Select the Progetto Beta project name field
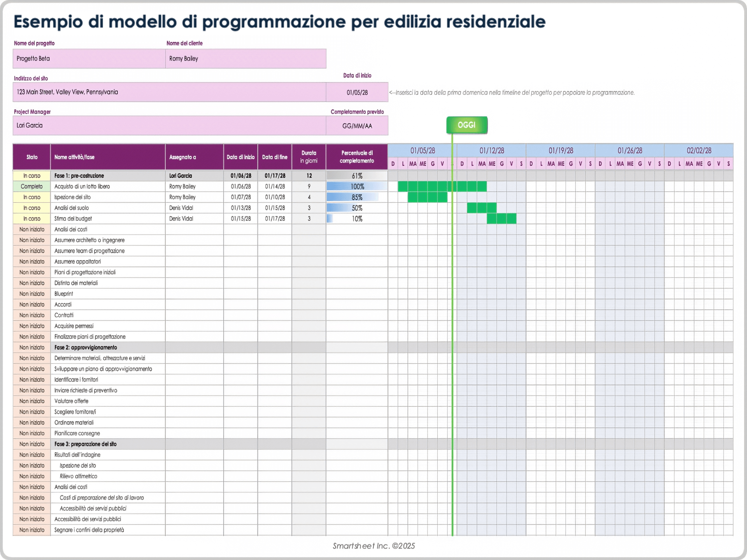The height and width of the screenshot is (560, 747). [x=89, y=59]
